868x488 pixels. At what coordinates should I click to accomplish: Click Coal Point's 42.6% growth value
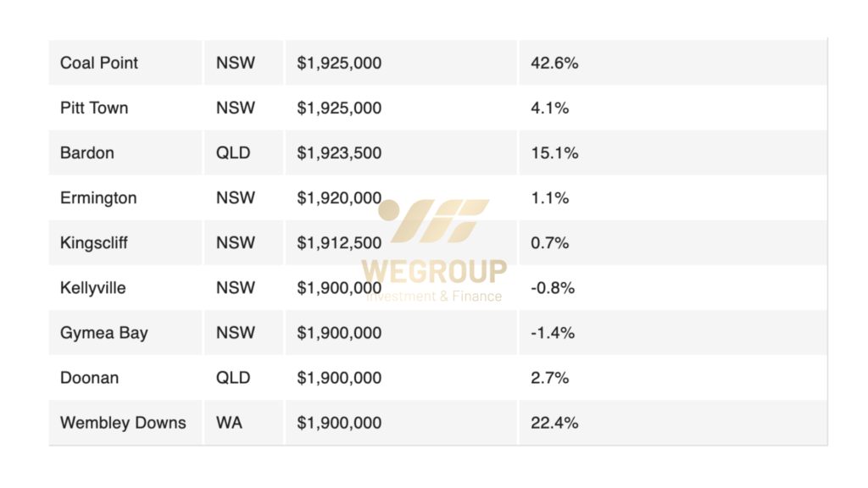(x=554, y=63)
